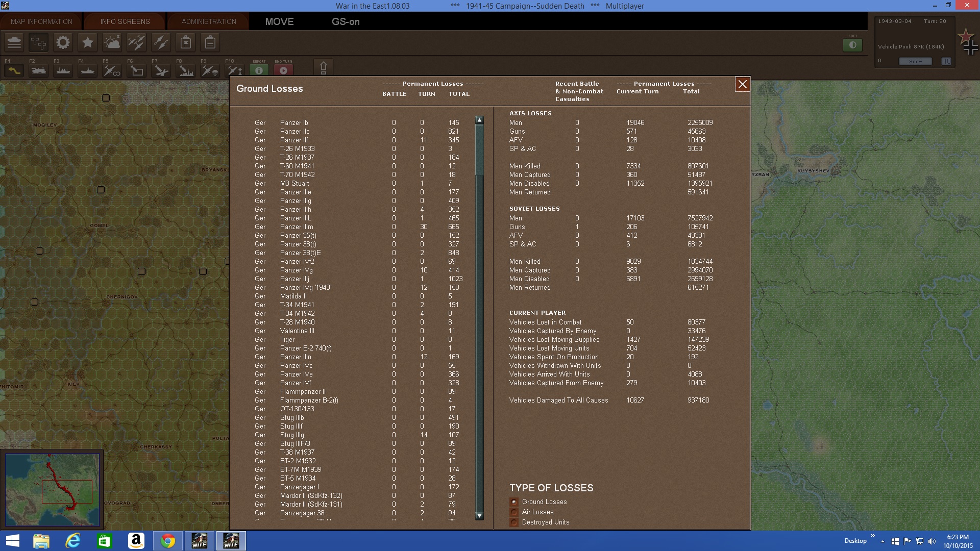Select F3 naval transport ship icon
Viewport: 980px width, 551px height.
[x=63, y=70]
